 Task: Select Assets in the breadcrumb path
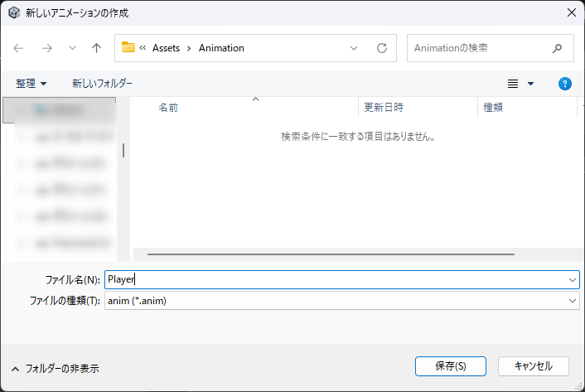coord(167,48)
